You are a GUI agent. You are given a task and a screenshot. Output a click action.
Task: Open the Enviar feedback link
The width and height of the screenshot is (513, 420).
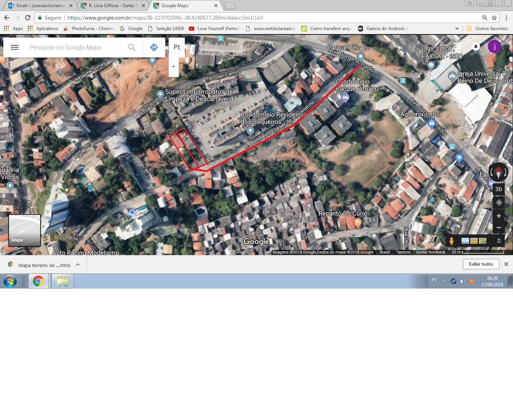pos(430,252)
